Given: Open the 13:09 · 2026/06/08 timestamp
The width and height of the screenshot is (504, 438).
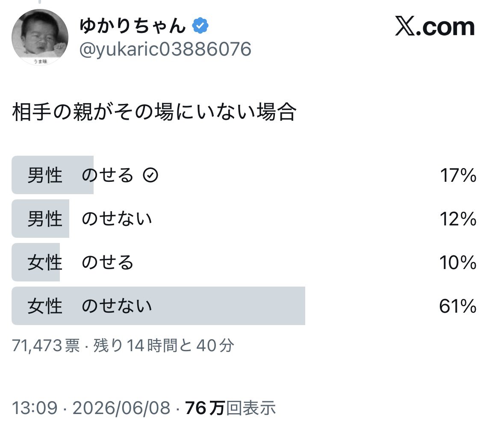Looking at the screenshot, I should [x=91, y=408].
